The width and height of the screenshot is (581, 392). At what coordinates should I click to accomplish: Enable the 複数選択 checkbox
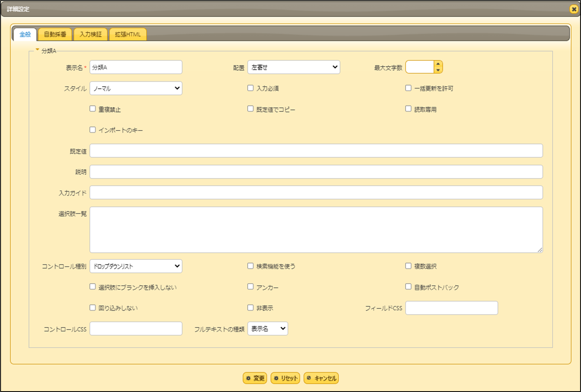pyautogui.click(x=408, y=266)
